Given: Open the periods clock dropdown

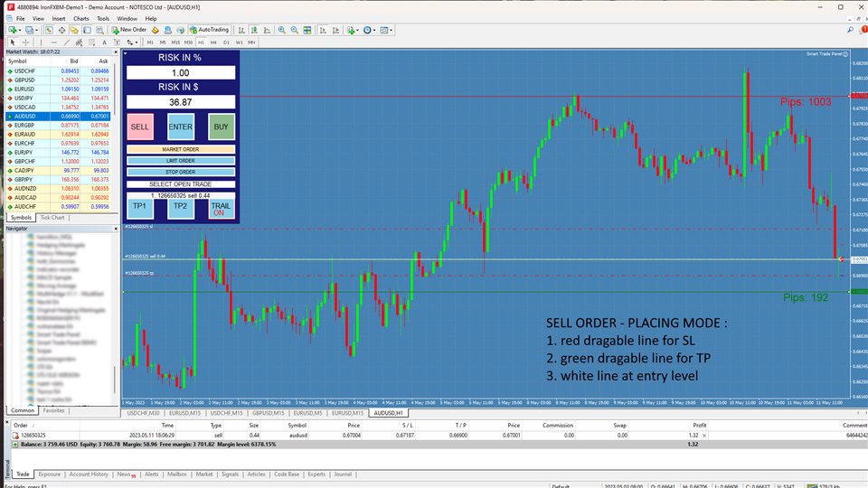Looking at the screenshot, I should 369,30.
